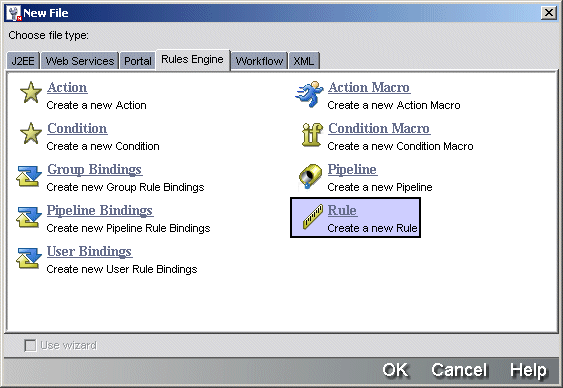Screen dimensions: 563x388
Task: Choose the Pipeline Bindings link
Action: [x=100, y=210]
